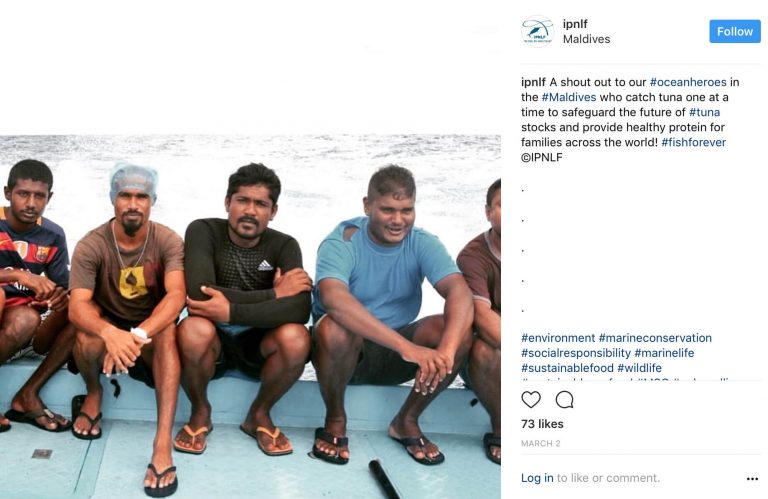This screenshot has height=499, width=768.
Task: Open the Maldives location link
Action: [x=586, y=39]
